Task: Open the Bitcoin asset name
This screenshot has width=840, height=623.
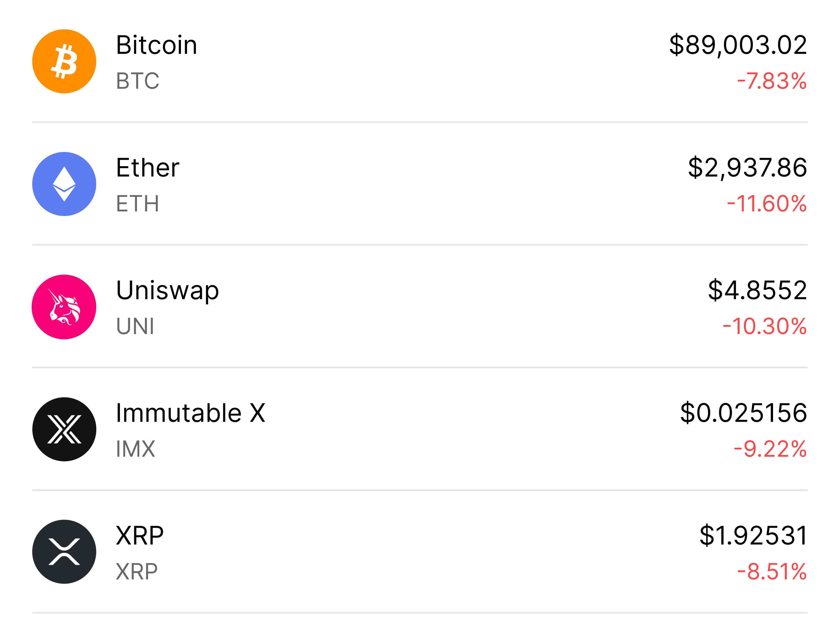Action: tap(156, 45)
